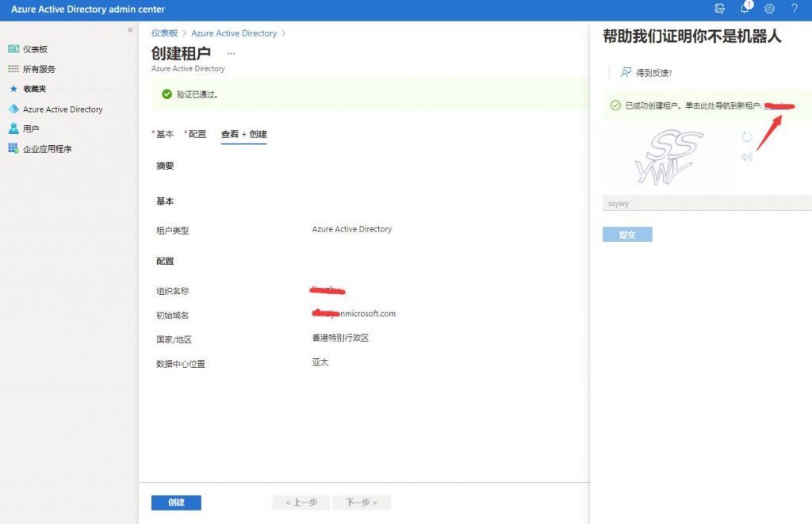Click the Azure Active Directory tenant type value
Screen dimensions: 812x524
[x=351, y=229]
